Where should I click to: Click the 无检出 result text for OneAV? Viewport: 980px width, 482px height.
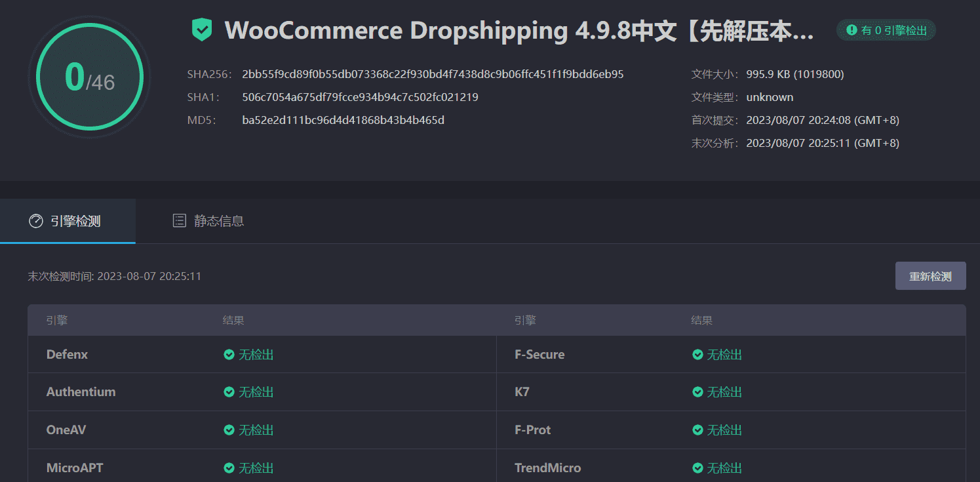click(256, 430)
